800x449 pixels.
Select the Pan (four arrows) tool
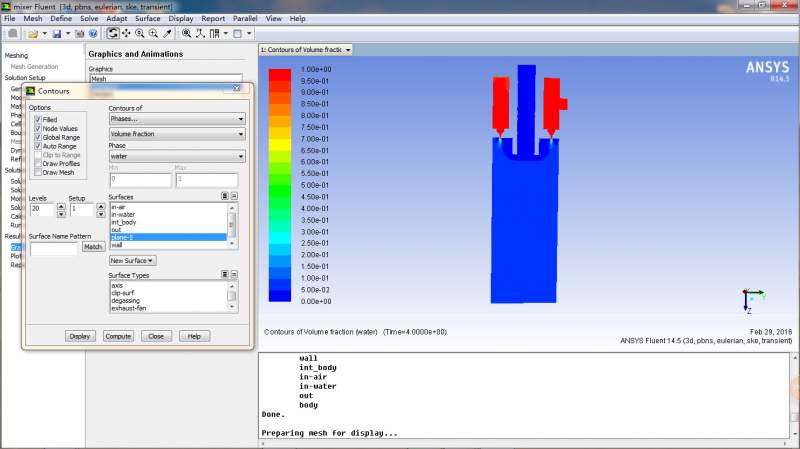pyautogui.click(x=126, y=34)
